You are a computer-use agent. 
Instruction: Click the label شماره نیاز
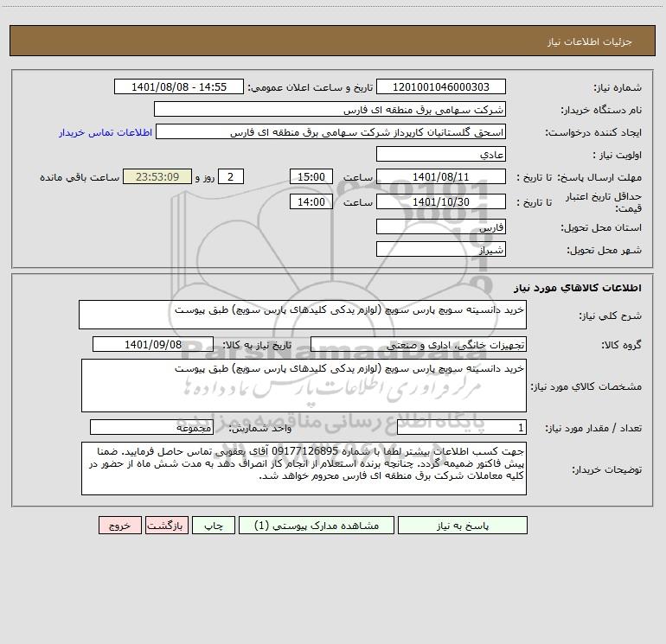coord(618,88)
